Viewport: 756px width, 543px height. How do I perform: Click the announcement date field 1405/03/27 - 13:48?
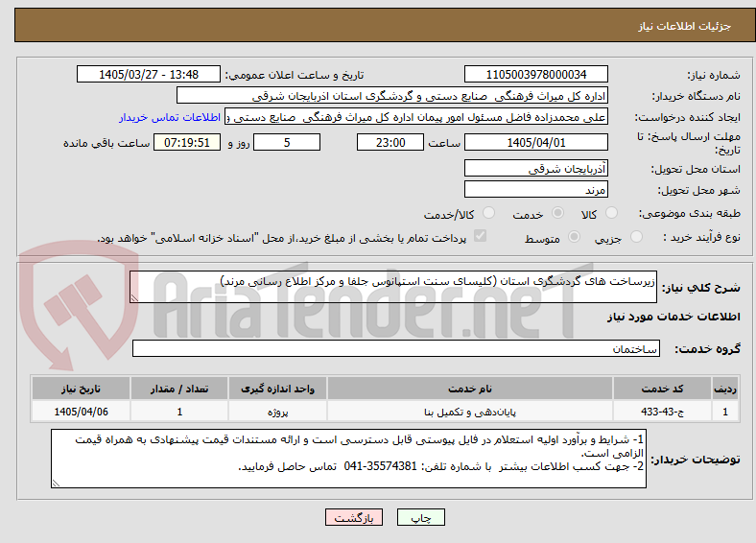point(149,74)
